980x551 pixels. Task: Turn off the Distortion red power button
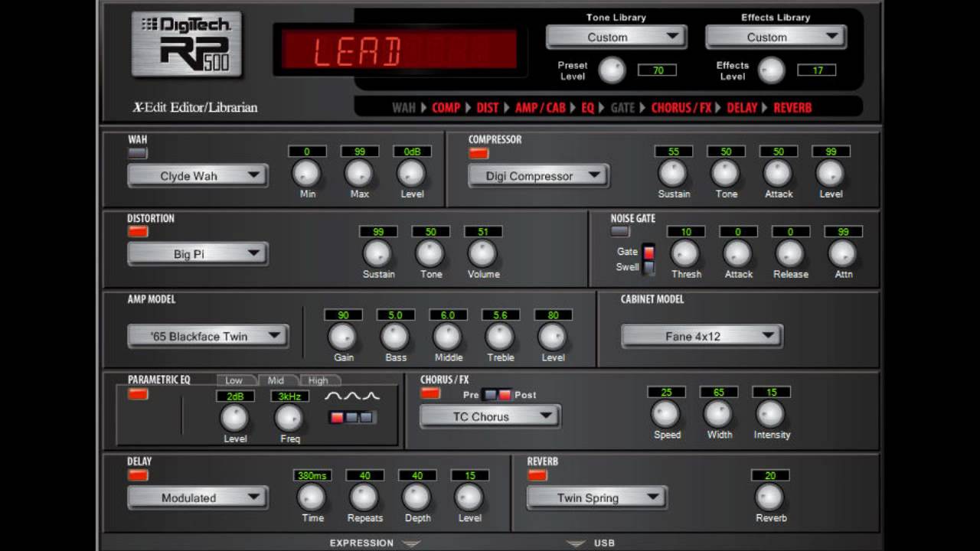pyautogui.click(x=138, y=232)
